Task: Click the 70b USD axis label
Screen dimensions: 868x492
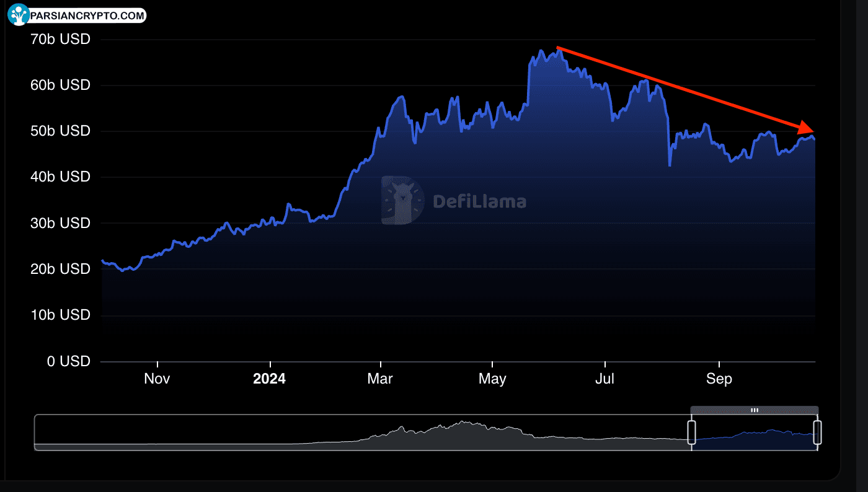Action: tap(60, 39)
